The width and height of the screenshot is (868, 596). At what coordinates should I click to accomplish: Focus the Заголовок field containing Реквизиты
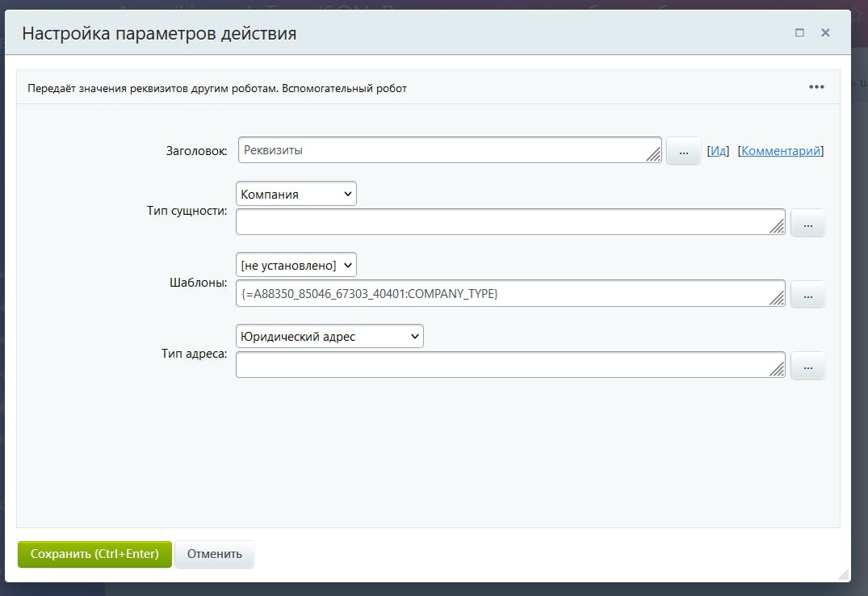click(444, 150)
